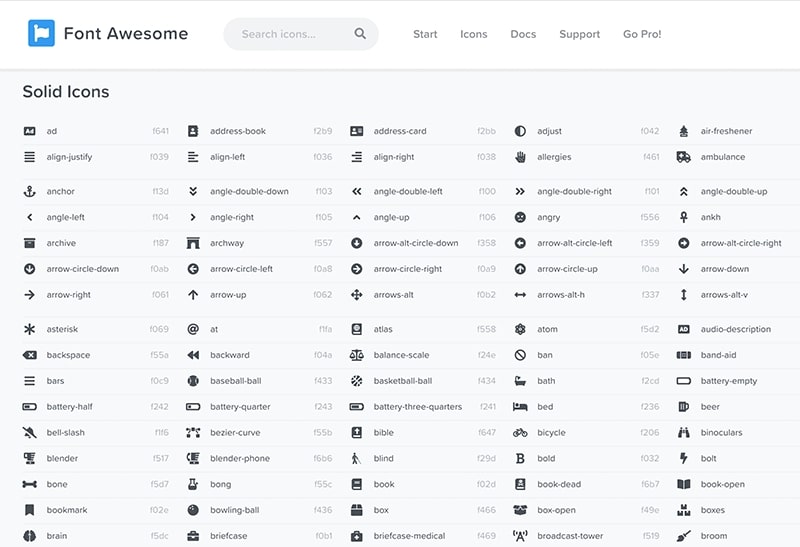800x547 pixels.
Task: Select the broadcast-tower icon glyph
Action: tap(520, 536)
